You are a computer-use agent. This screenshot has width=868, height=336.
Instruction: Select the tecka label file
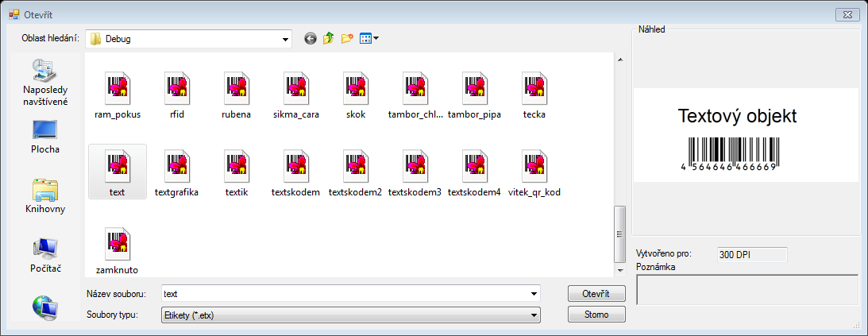point(534,87)
